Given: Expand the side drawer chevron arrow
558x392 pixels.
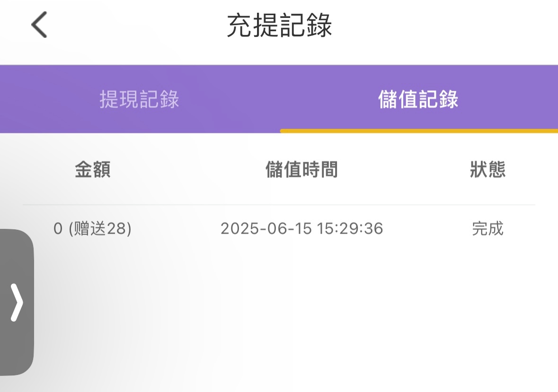Looking at the screenshot, I should [x=17, y=303].
